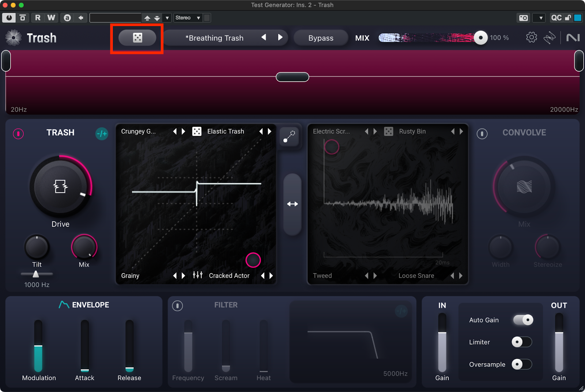Click the faded -/+ filter display button
This screenshot has width=585, height=392.
(401, 311)
